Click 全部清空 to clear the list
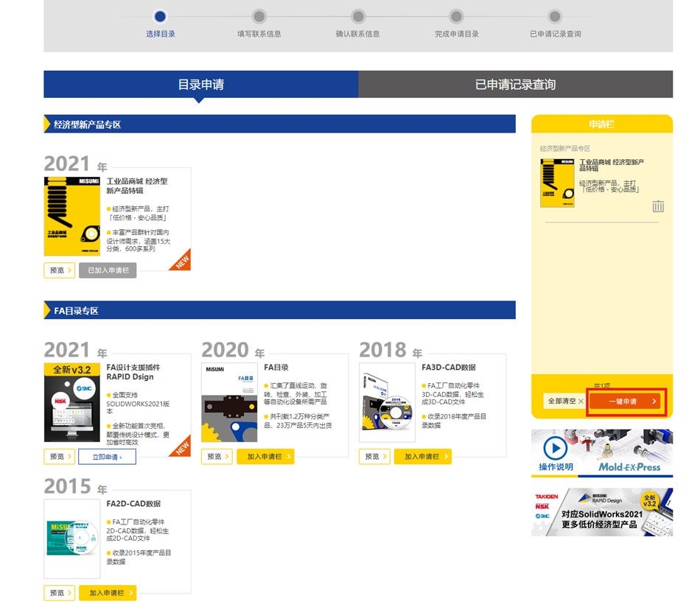The image size is (700, 610). click(x=565, y=402)
